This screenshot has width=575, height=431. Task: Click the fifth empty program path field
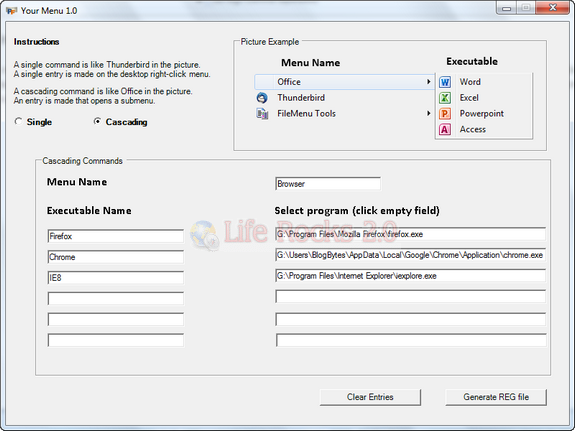pos(410,319)
